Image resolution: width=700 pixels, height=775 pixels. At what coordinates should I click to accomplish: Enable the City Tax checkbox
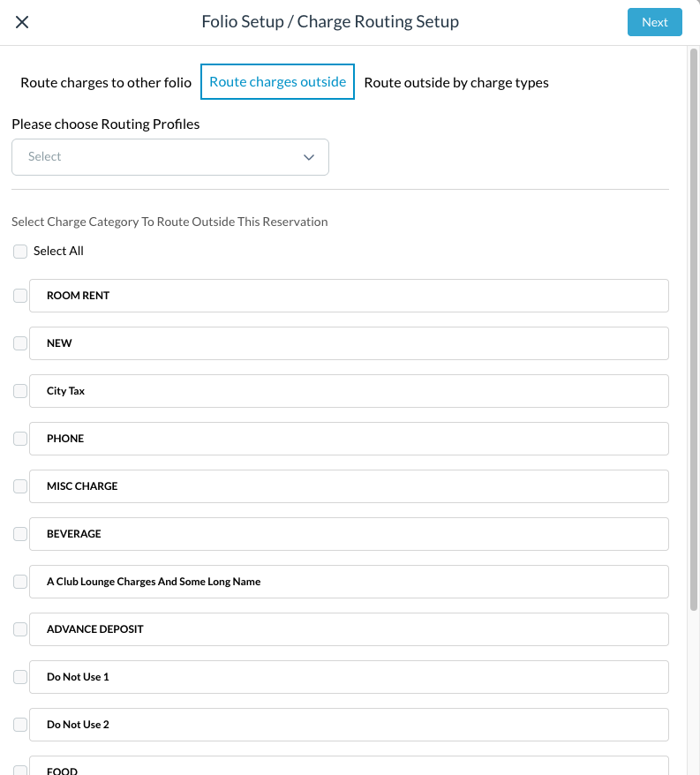point(20,391)
